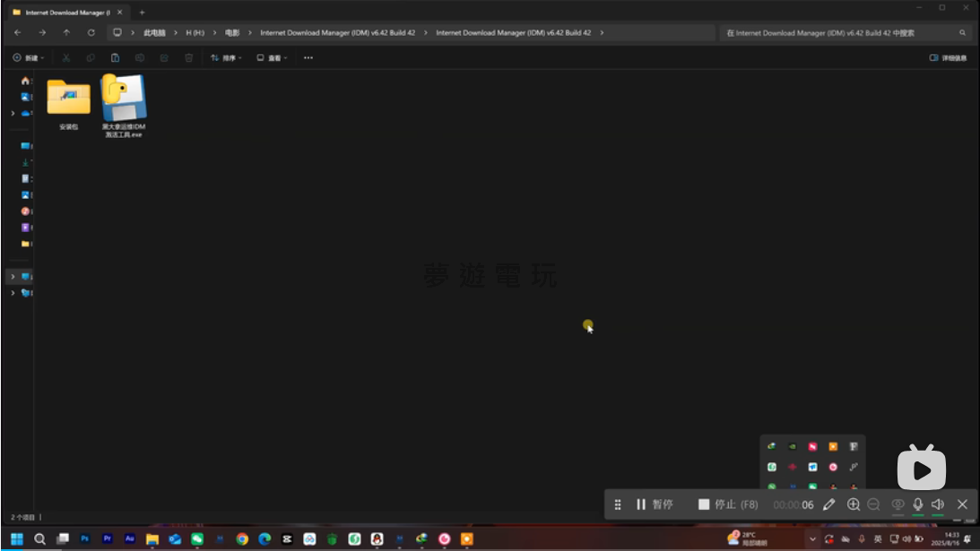The width and height of the screenshot is (980, 551).
Task: Open QQ penguin from the taskbar
Action: point(377,538)
